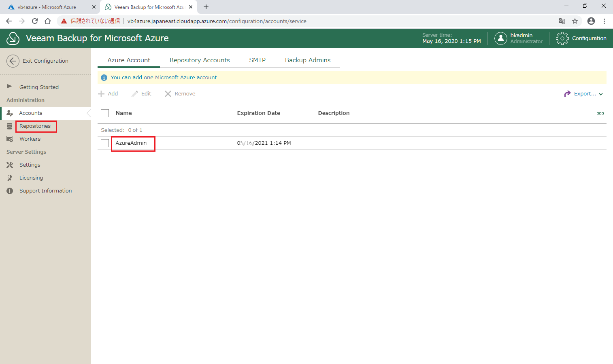Click the Accounts user icon in sidebar
This screenshot has height=364, width=613.
(x=10, y=113)
